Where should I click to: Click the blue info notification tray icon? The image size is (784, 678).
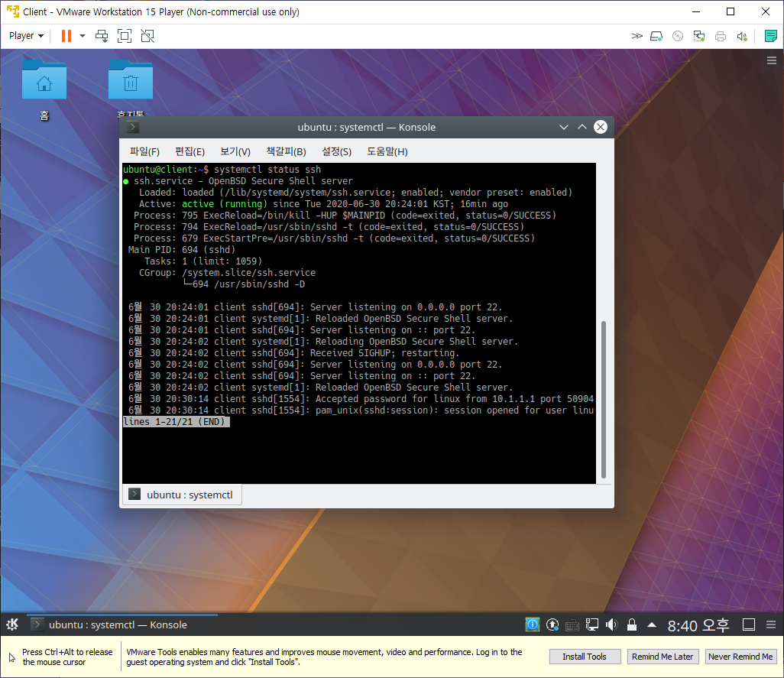[533, 624]
